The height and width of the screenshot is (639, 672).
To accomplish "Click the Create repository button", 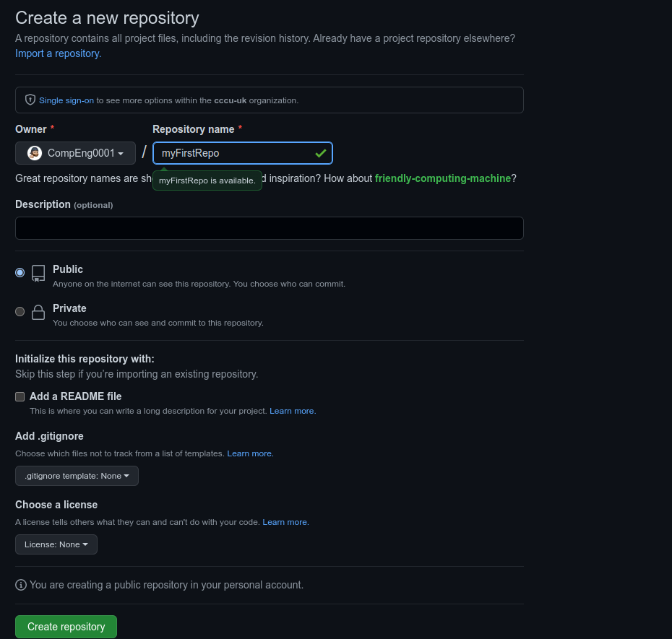I will (66, 626).
